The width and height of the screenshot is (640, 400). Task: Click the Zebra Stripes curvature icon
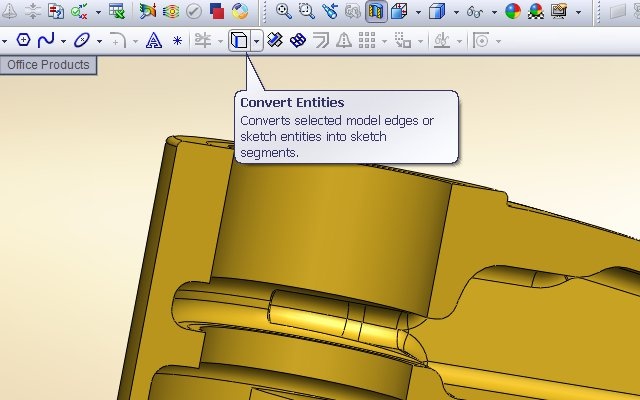pos(171,11)
